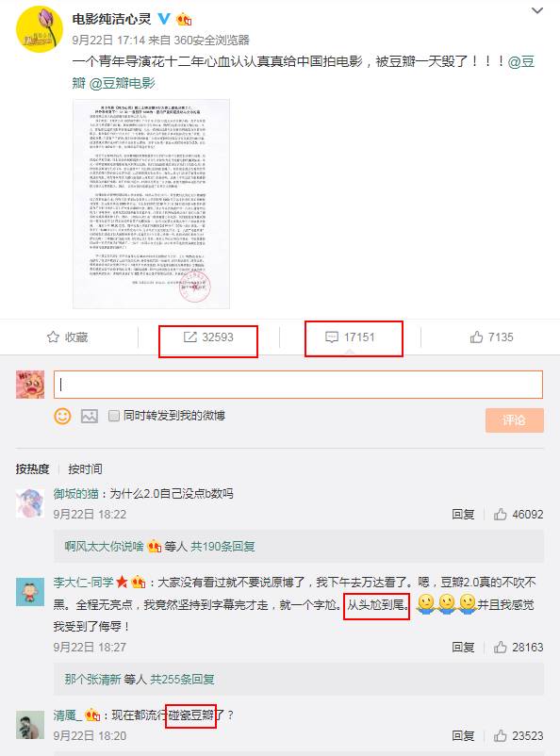Click the repost icon showing 32593
The height and width of the screenshot is (756, 560).
190,337
